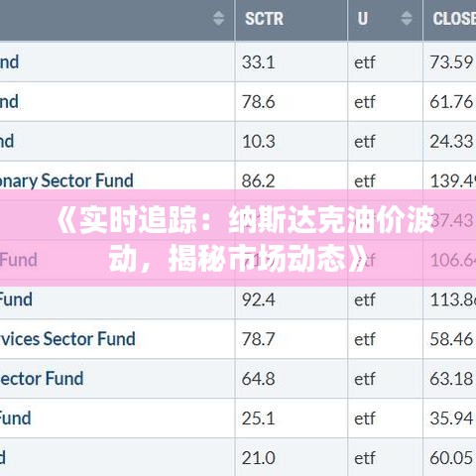Open the fund link with SCTR 92.4
This screenshot has width=476, height=476.
click(x=16, y=299)
